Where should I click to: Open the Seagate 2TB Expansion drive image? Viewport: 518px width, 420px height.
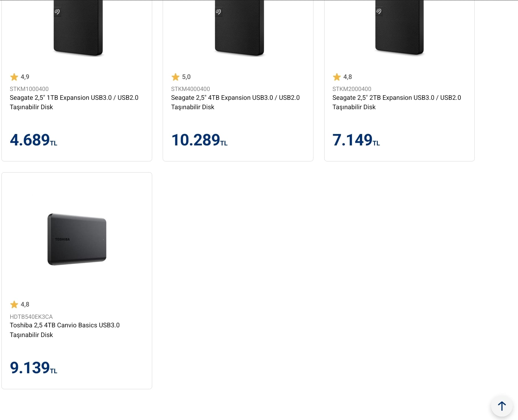point(399,28)
